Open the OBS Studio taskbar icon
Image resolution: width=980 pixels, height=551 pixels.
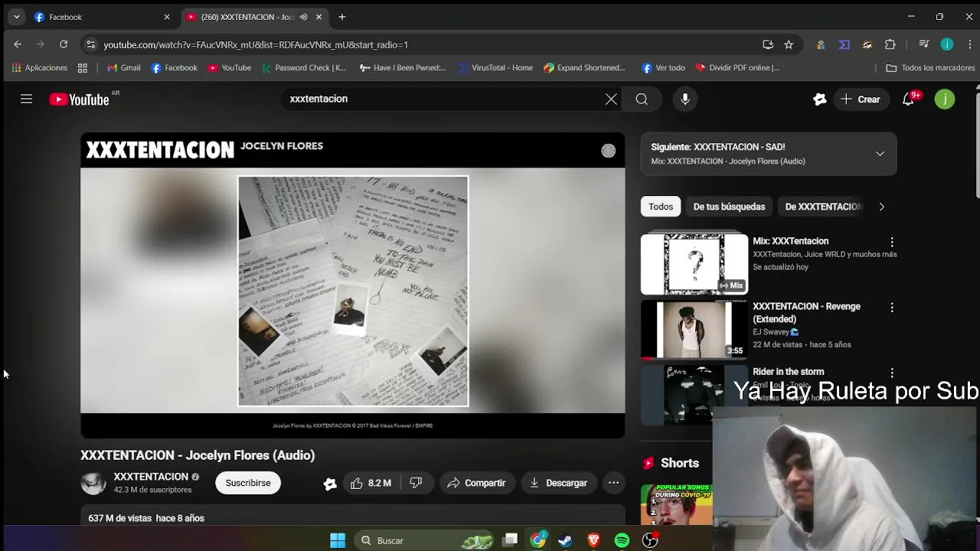tap(650, 540)
